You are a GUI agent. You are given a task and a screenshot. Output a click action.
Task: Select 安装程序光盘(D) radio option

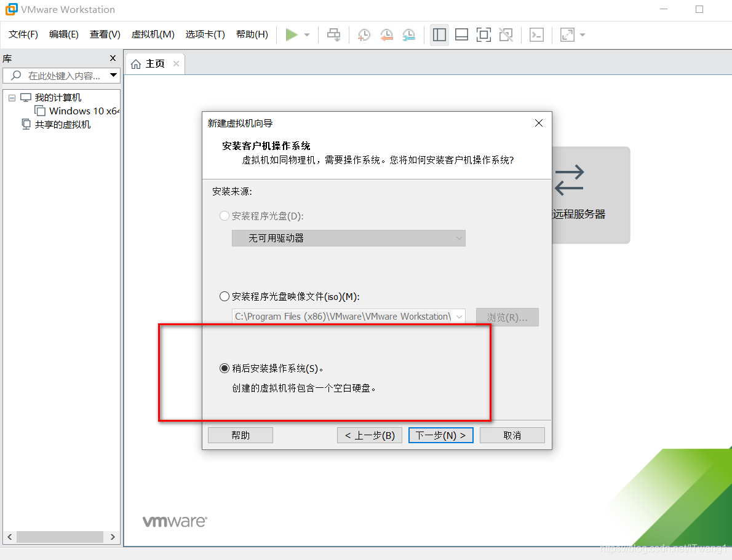pyautogui.click(x=225, y=216)
